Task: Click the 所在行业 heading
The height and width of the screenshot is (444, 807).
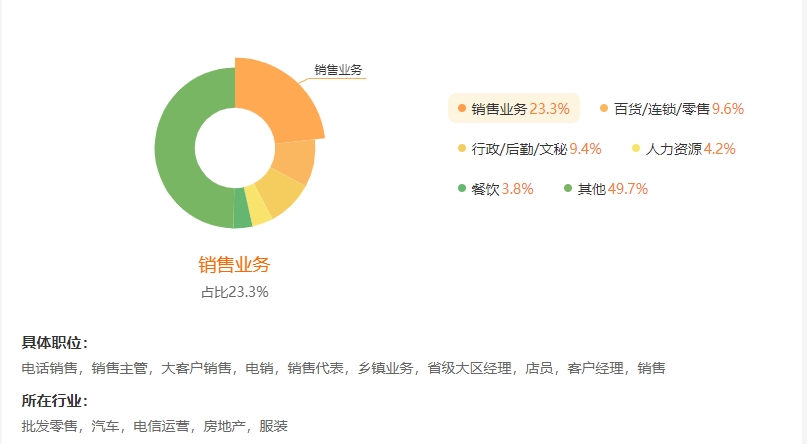Action: click(x=55, y=401)
